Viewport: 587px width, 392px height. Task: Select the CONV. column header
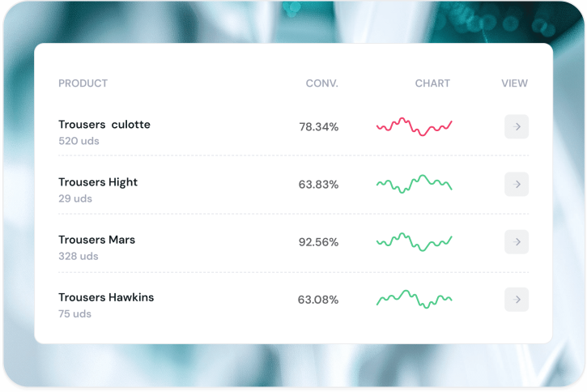pos(321,83)
